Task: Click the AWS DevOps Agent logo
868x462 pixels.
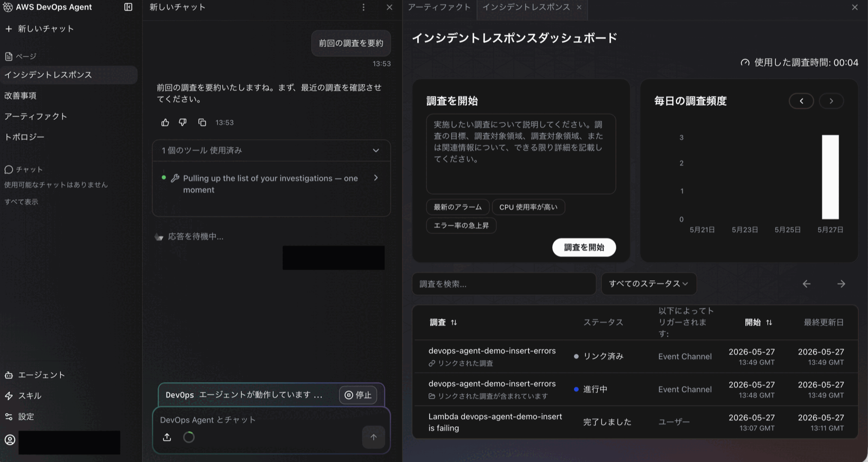Action: pos(8,7)
